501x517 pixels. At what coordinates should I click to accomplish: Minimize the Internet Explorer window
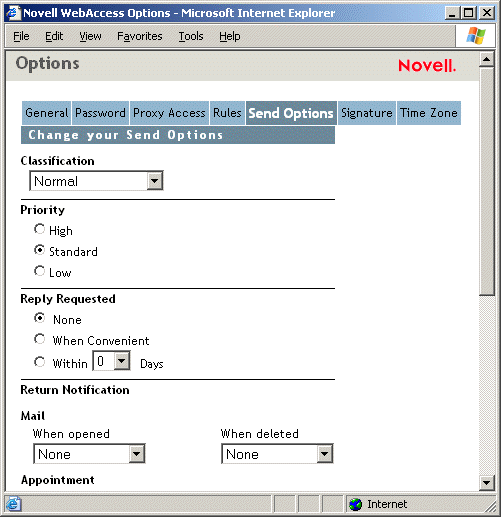(452, 13)
